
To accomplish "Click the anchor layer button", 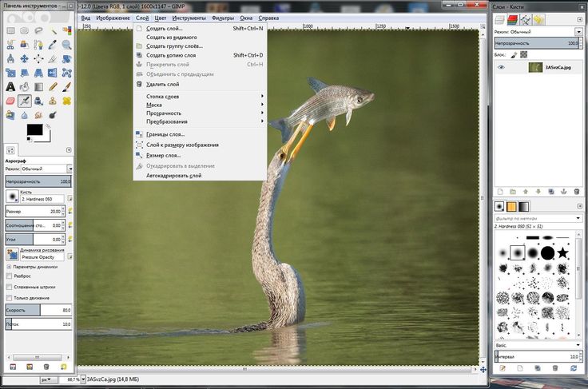I will [x=563, y=192].
